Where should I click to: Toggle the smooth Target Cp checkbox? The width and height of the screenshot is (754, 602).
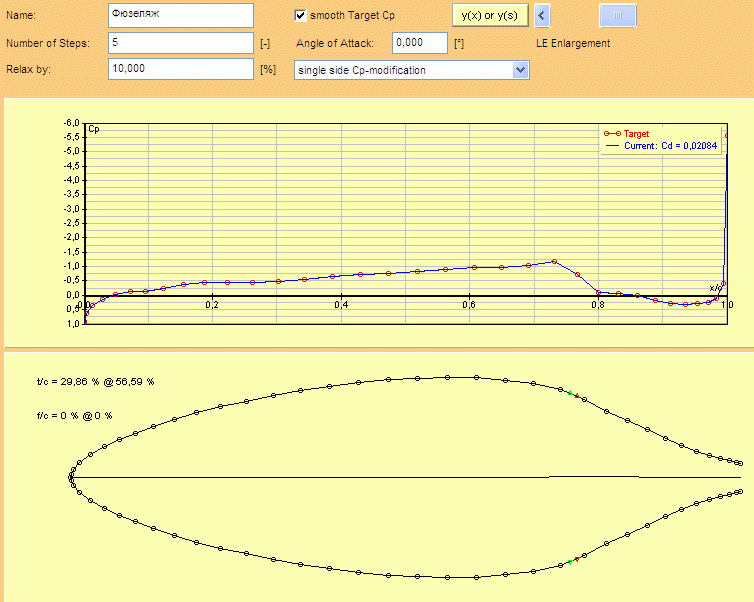click(301, 16)
